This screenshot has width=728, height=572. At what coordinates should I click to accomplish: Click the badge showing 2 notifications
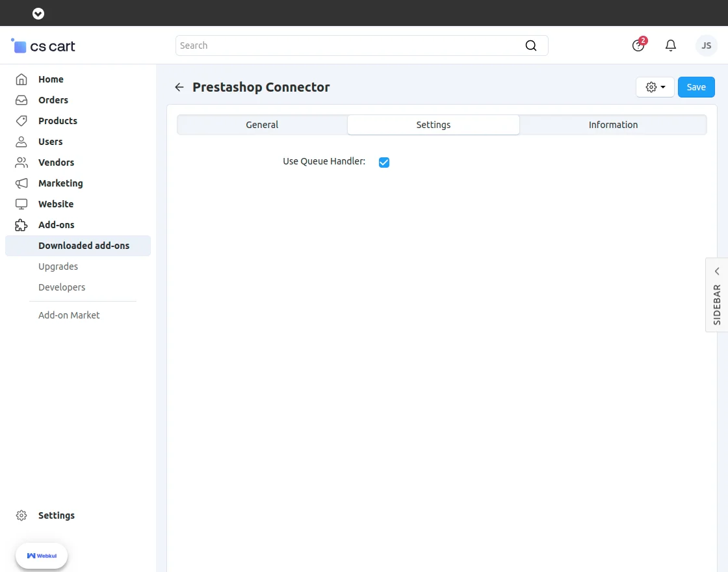pyautogui.click(x=643, y=40)
